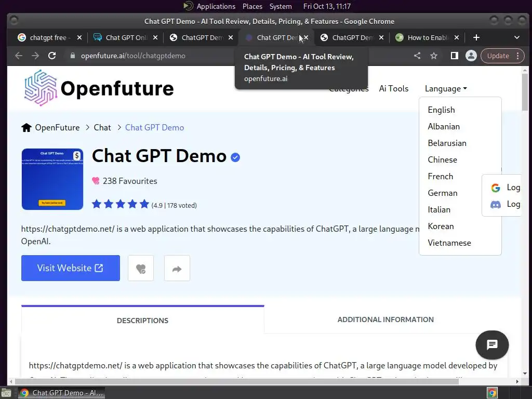Open the Places menu
Screen dimensions: 532x399
(252, 6)
